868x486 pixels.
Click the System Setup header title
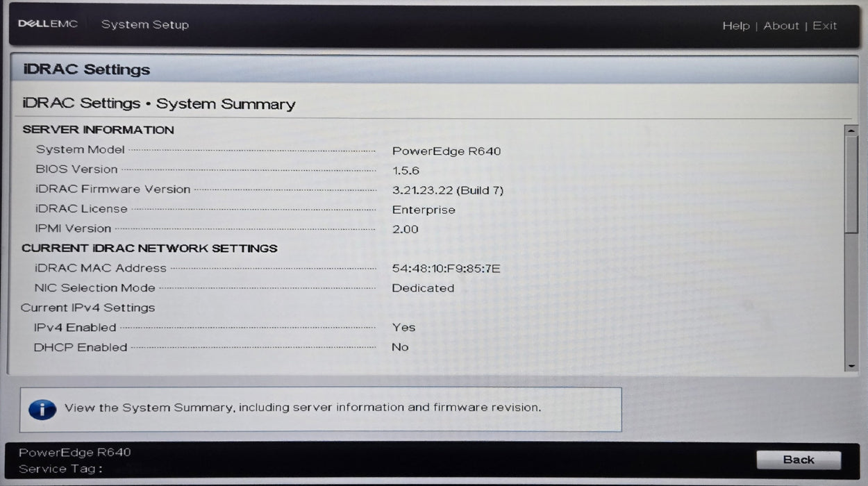pos(145,24)
